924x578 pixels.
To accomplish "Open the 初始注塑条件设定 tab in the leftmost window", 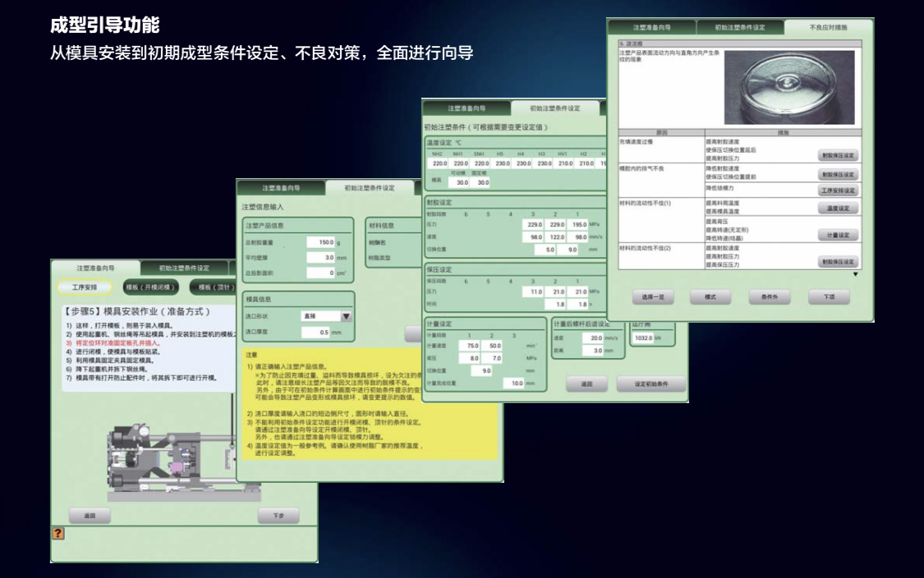I will coord(184,268).
